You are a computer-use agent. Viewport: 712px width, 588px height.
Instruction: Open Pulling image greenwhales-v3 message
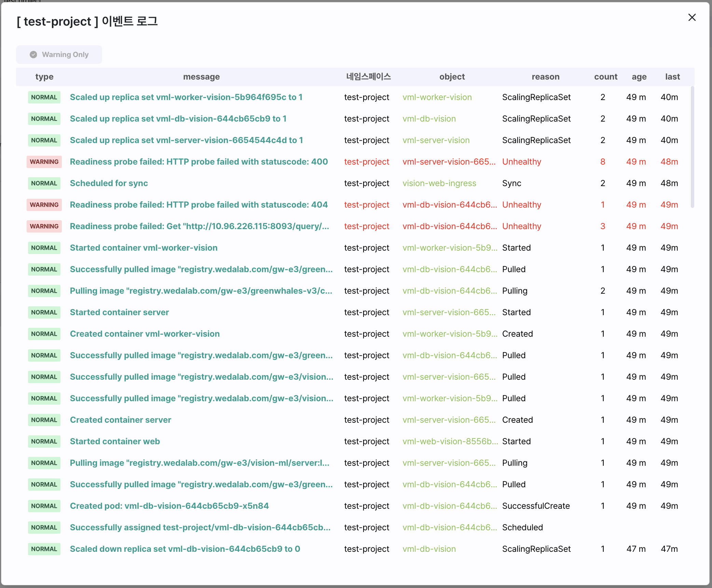coord(201,291)
